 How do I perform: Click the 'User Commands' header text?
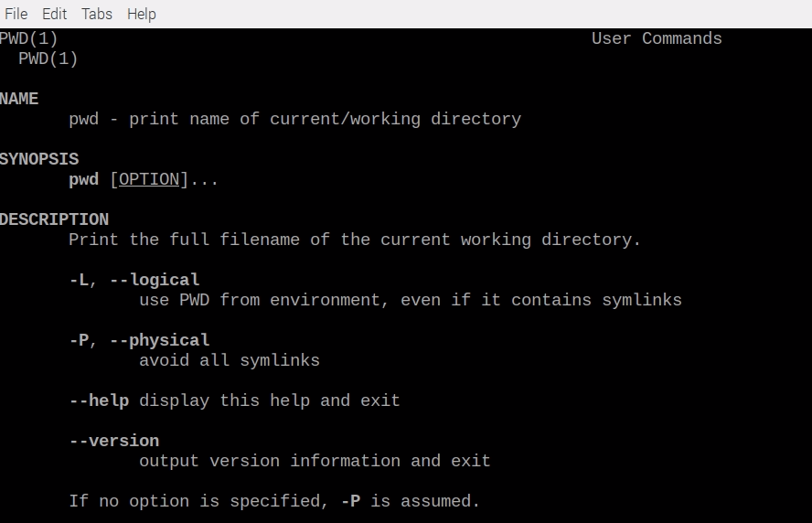[657, 38]
